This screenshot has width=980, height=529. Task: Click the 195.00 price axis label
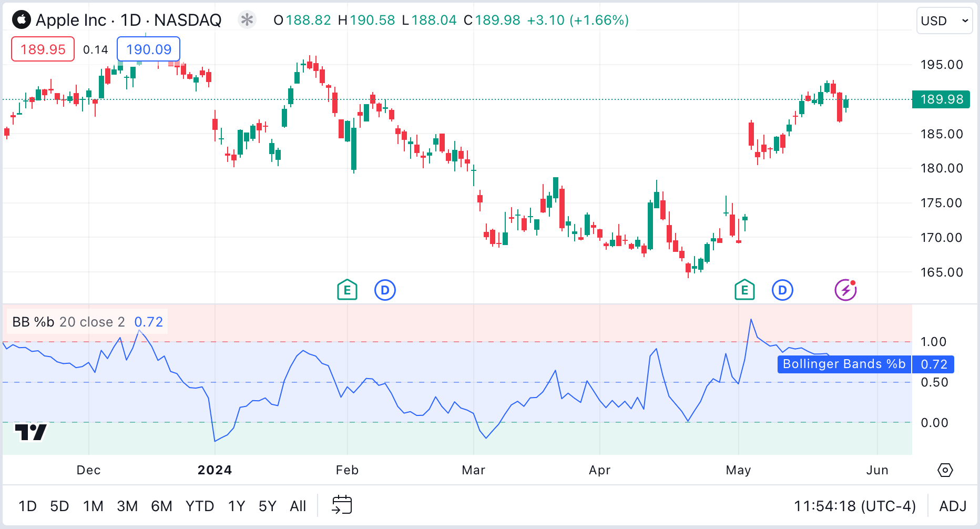(942, 65)
